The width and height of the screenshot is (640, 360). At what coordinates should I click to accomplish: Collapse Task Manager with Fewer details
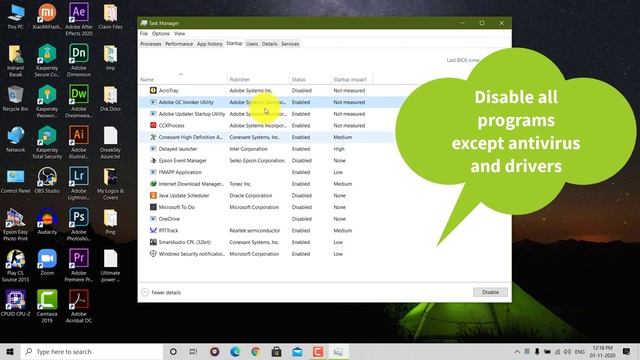click(161, 292)
